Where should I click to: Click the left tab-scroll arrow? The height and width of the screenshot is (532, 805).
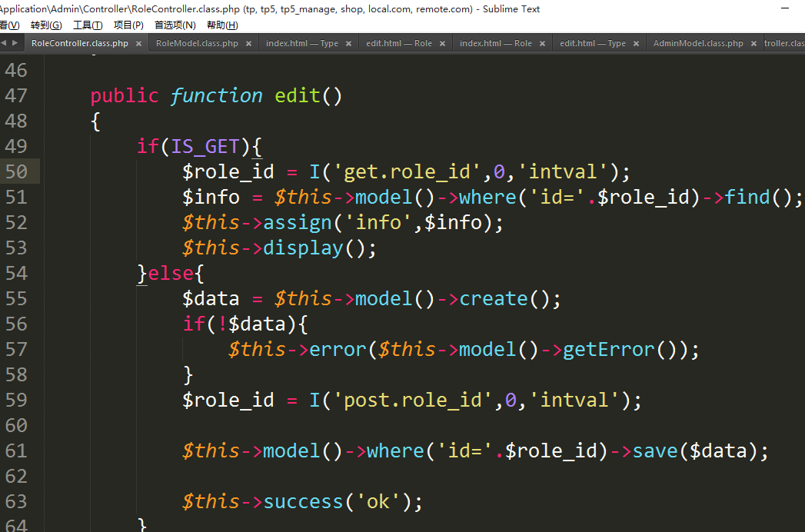coord(4,43)
